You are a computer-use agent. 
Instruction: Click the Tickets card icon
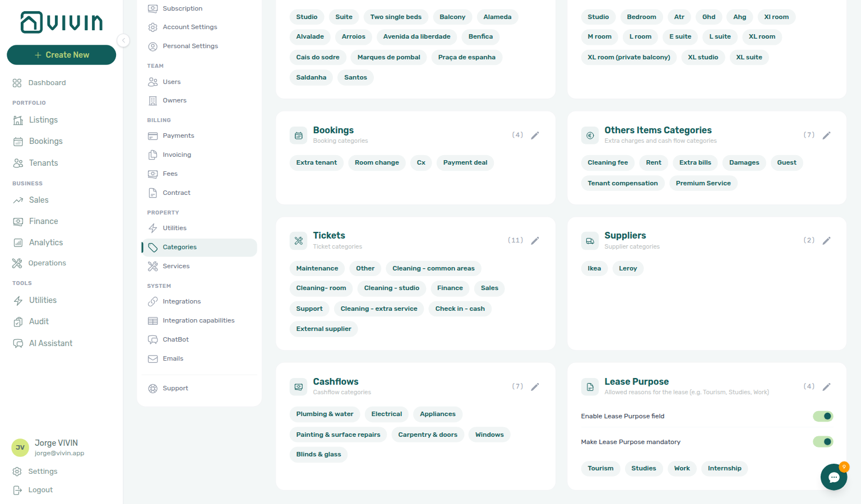(299, 241)
